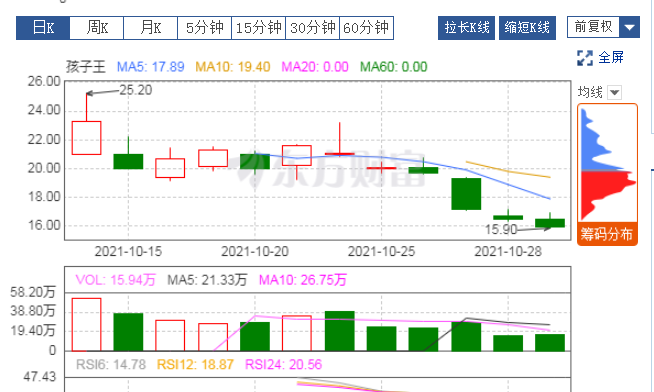Viewport: 654px width, 392px height.
Task: Switch to the 周K weekly chart tab
Action: (97, 28)
